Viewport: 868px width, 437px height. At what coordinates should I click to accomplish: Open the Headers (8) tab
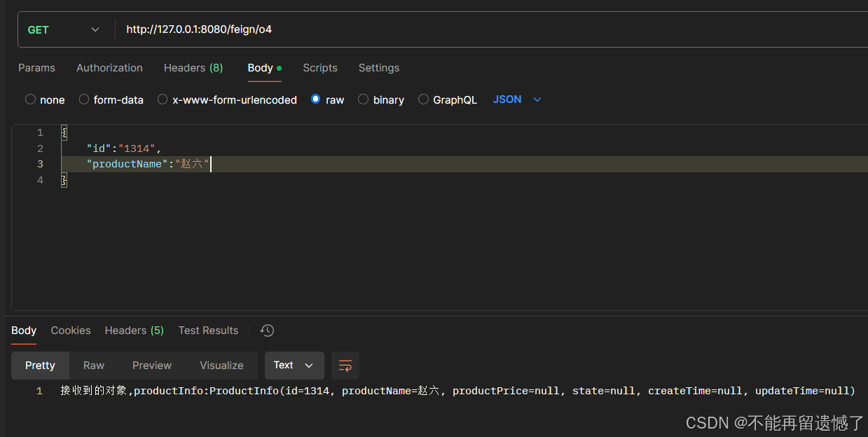[x=193, y=67]
